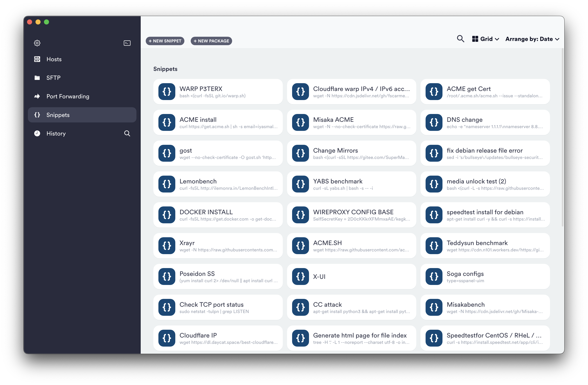Click the Hosts server icon

[37, 59]
